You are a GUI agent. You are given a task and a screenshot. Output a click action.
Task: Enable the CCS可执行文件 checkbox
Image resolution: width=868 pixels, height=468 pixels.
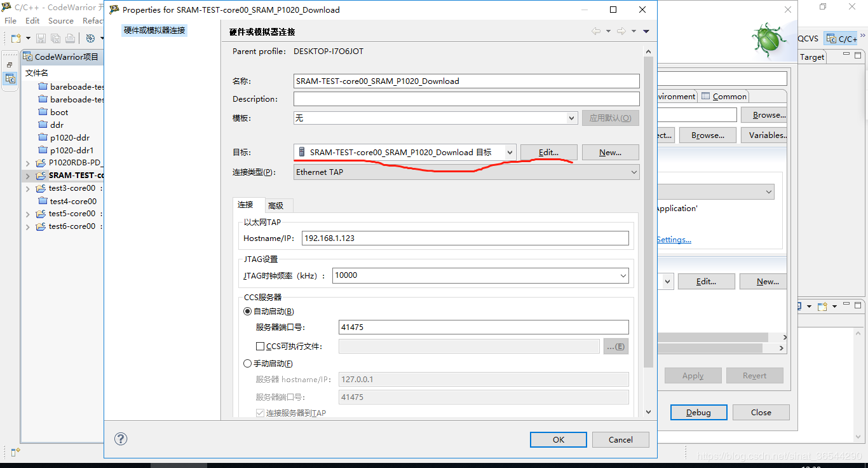pyautogui.click(x=260, y=347)
